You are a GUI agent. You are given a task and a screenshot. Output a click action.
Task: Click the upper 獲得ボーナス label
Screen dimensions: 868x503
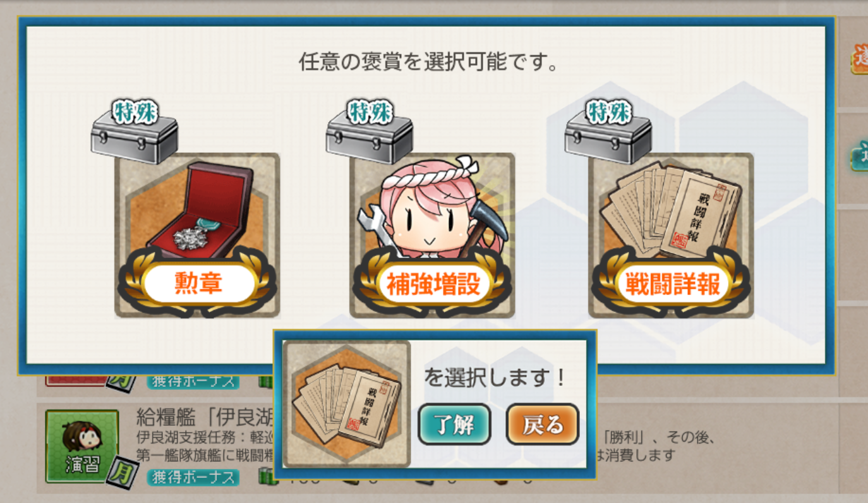point(193,382)
